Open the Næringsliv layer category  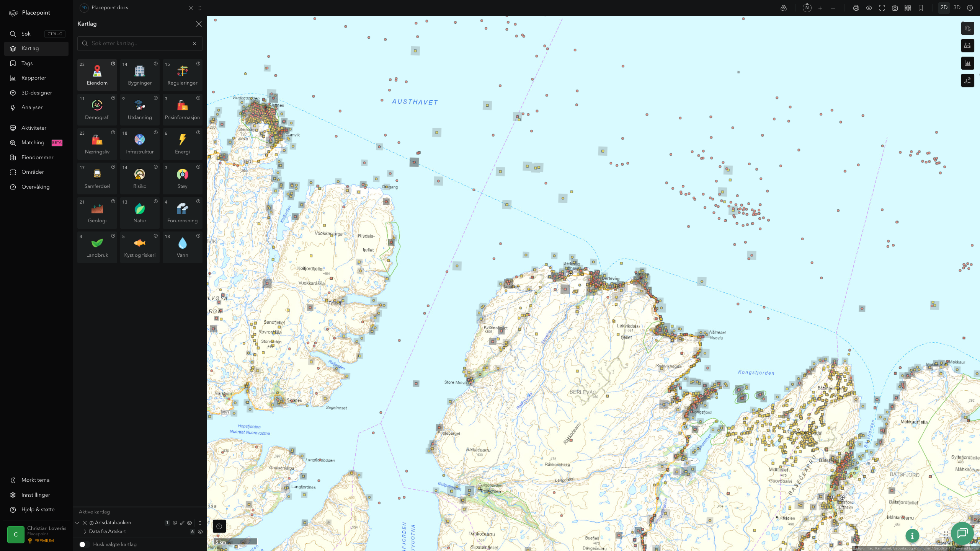click(97, 144)
